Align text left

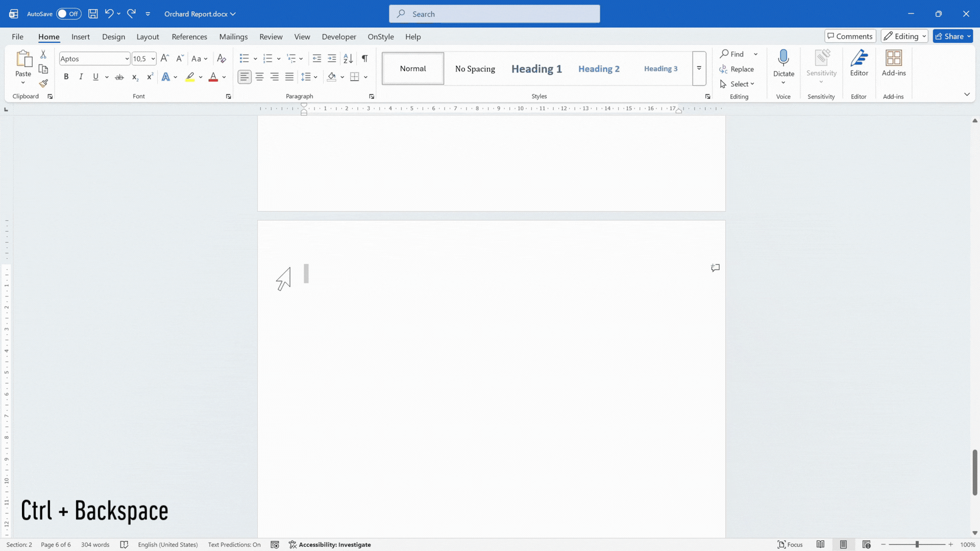(244, 77)
